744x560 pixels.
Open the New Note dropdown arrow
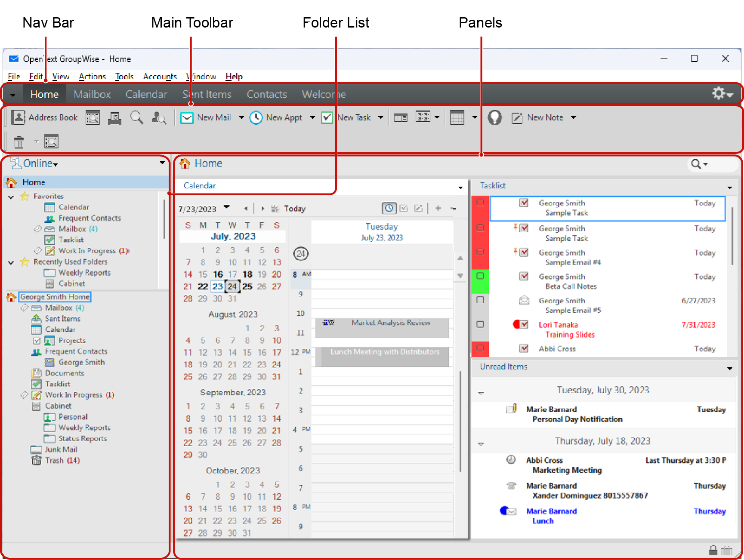pos(573,117)
